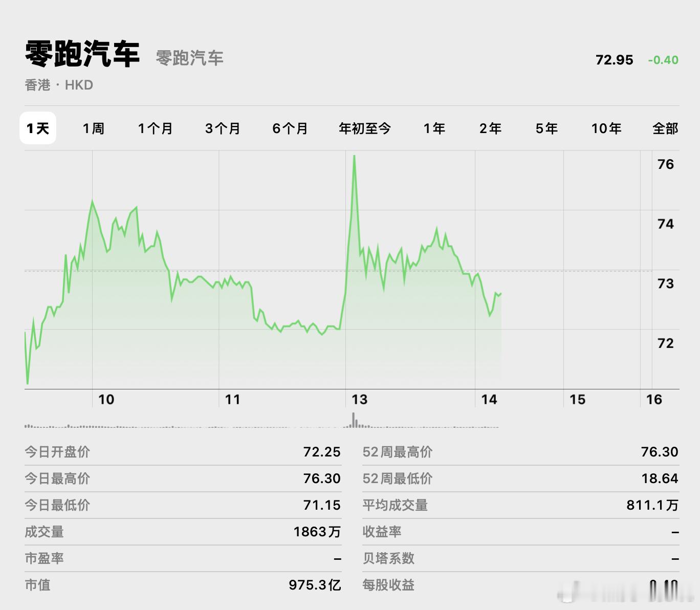Select the 年初至今 range tab
The width and height of the screenshot is (700, 610).
365,128
